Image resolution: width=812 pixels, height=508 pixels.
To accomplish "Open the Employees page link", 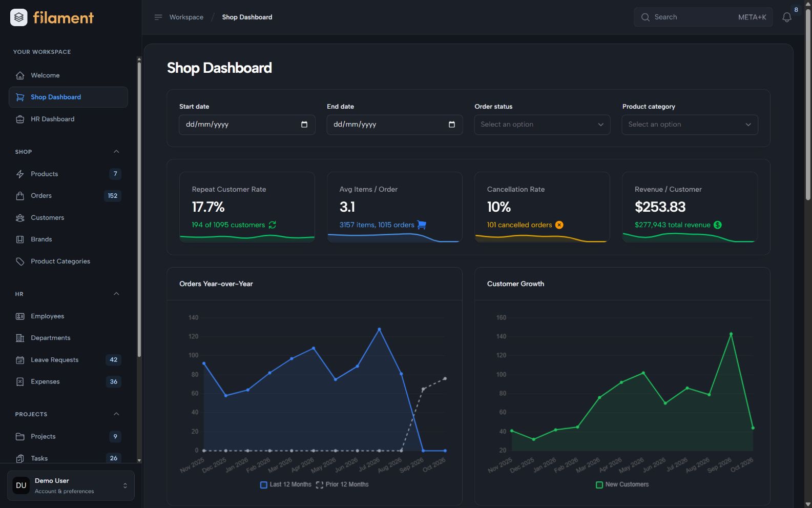I will (68, 316).
